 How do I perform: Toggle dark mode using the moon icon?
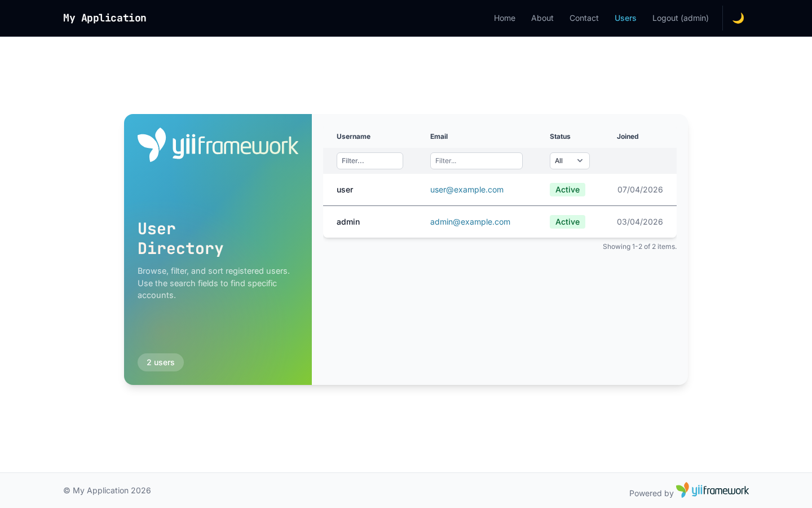pos(738,17)
